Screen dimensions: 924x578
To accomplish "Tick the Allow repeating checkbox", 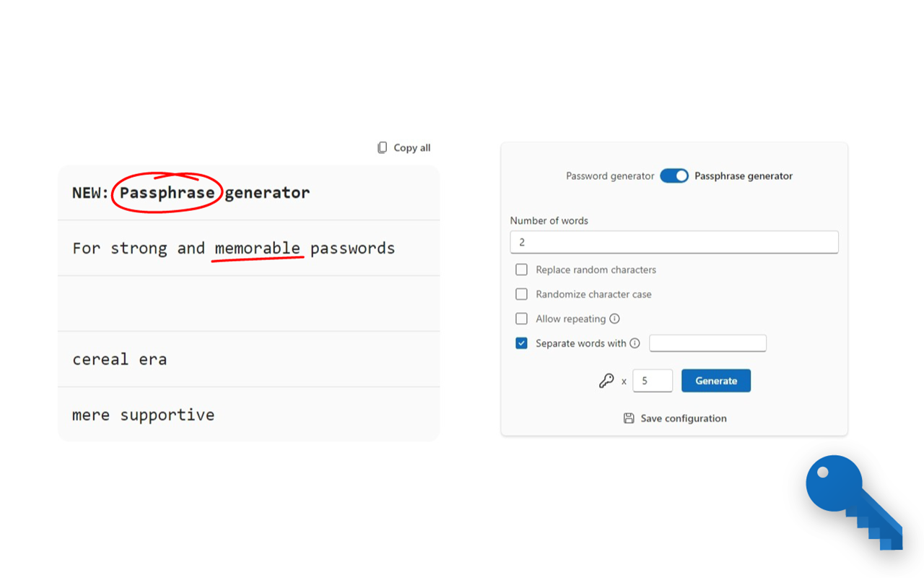I will pos(521,319).
